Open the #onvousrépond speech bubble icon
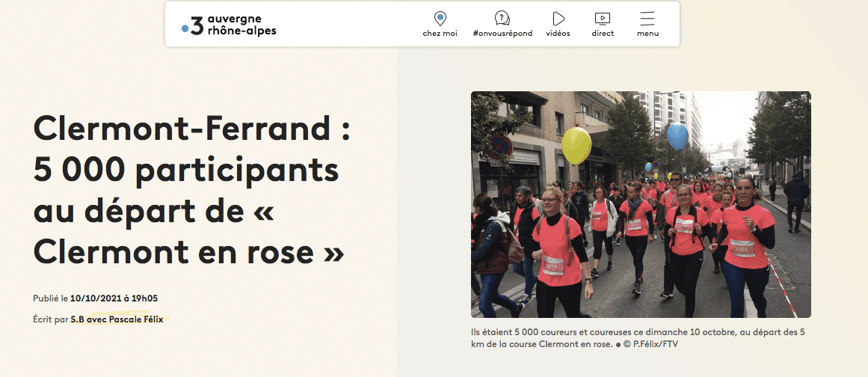This screenshot has width=868, height=377. [x=502, y=19]
